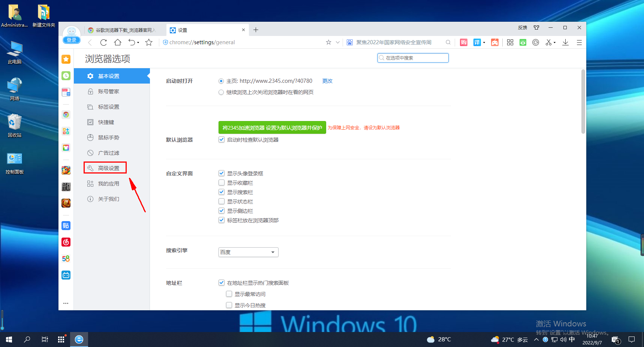This screenshot has width=644, height=347.
Task: Open a new tab with plus button
Action: [x=256, y=30]
